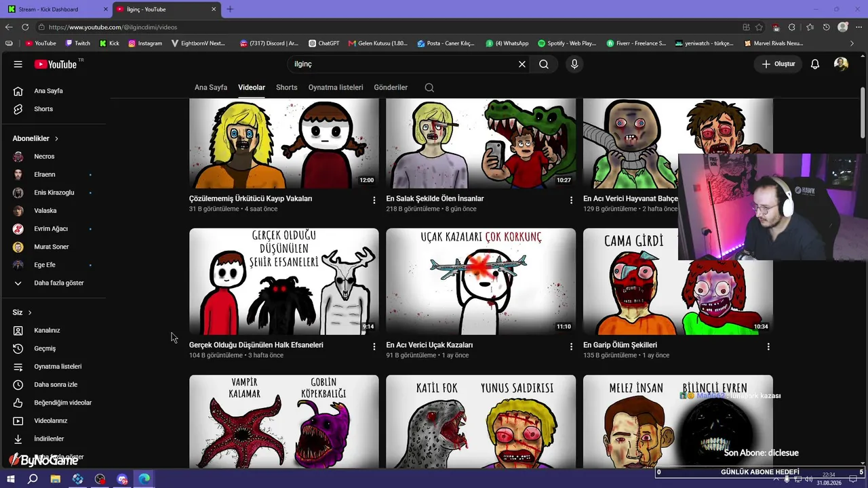
Task: Click the Oluştur create button
Action: pos(778,64)
